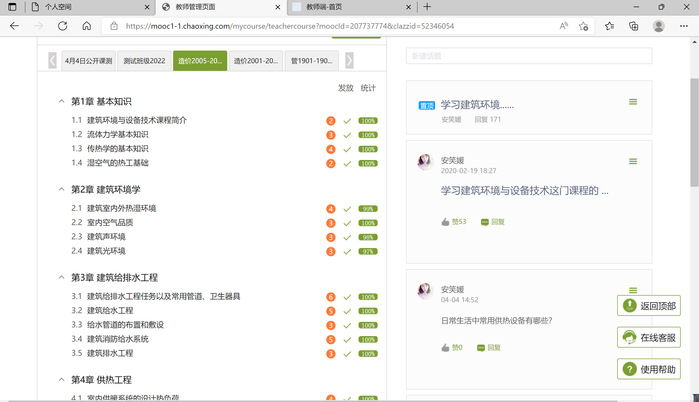
Task: Click the 在线客服 headset icon
Action: [630, 338]
